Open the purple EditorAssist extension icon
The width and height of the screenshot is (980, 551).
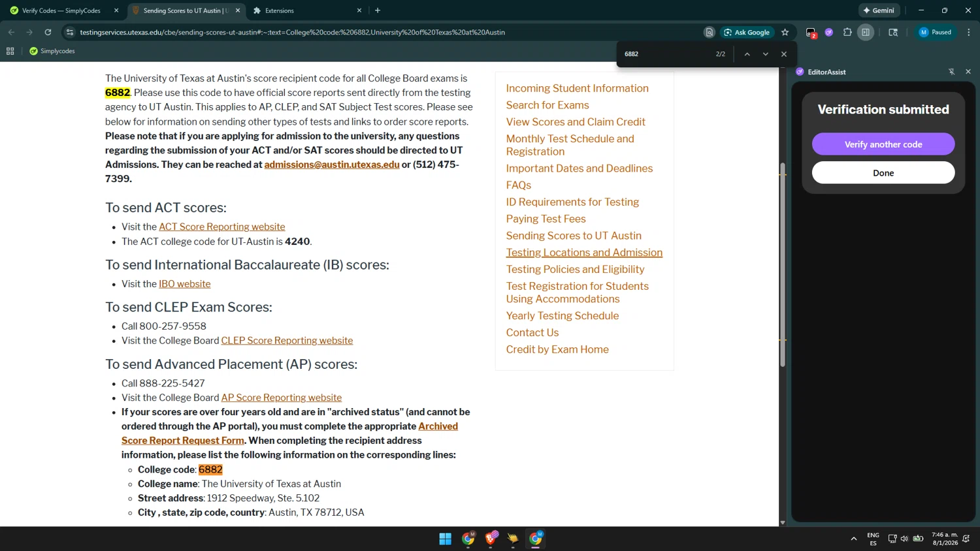point(829,32)
